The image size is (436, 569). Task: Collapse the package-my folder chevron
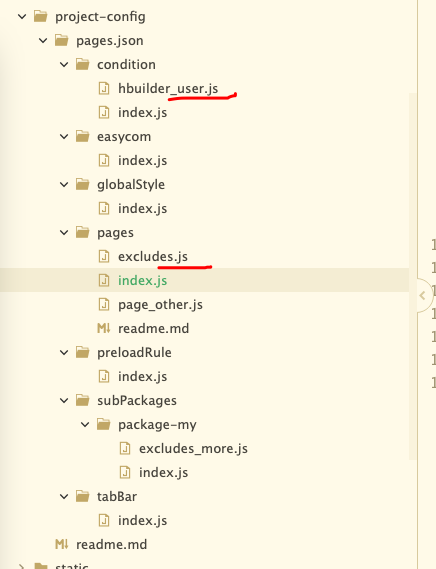[x=85, y=425]
